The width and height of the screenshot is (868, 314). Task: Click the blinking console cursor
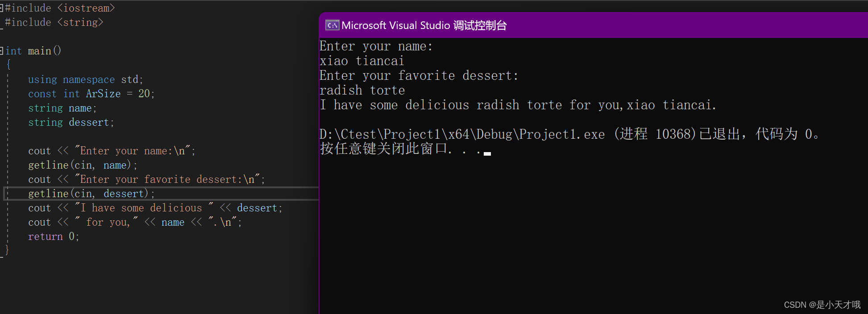(486, 153)
